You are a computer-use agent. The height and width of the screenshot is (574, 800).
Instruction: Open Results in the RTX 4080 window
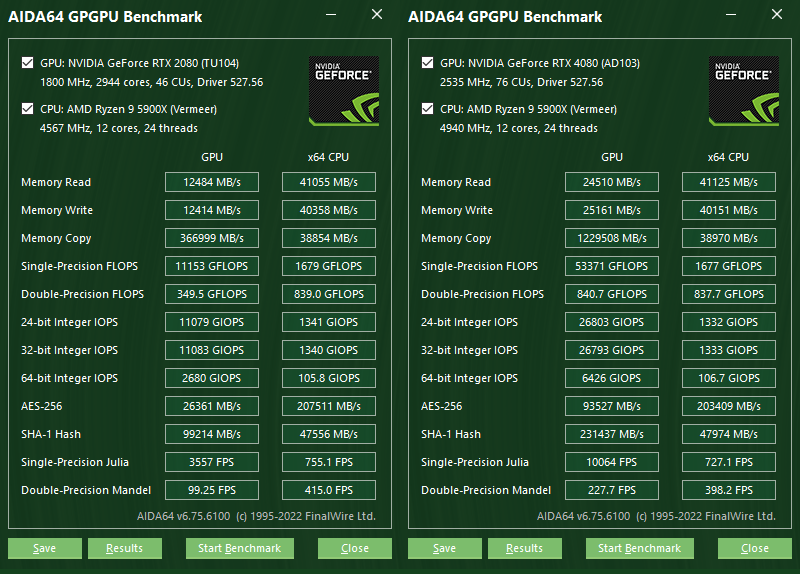click(525, 548)
